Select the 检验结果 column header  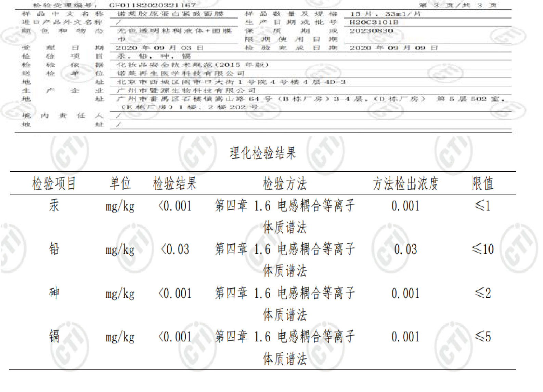click(x=175, y=184)
